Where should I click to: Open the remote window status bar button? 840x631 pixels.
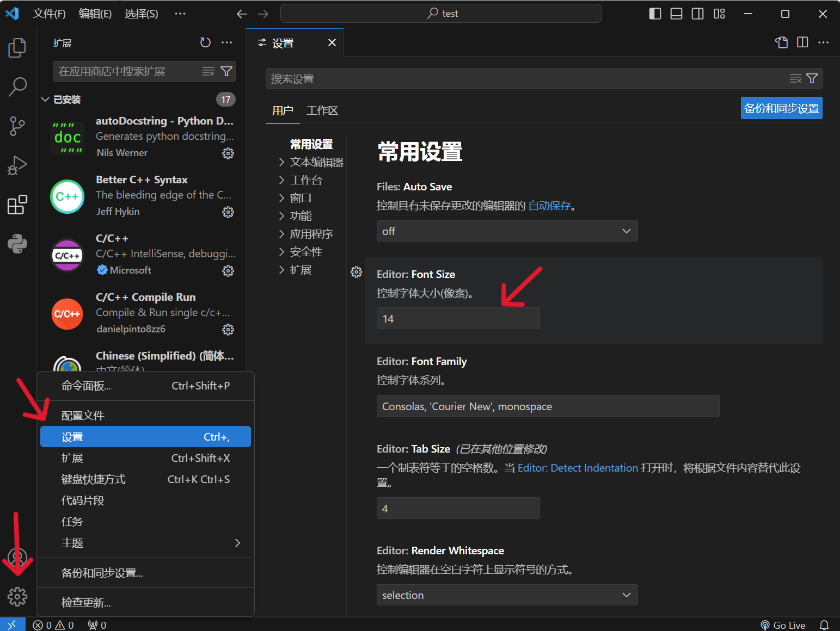(x=12, y=625)
